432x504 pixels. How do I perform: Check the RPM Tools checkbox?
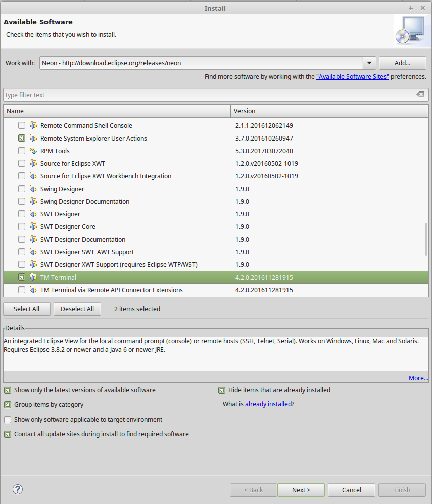[22, 151]
